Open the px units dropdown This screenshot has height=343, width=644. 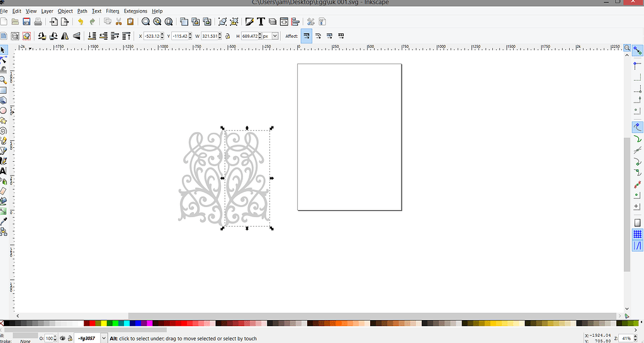pos(275,36)
